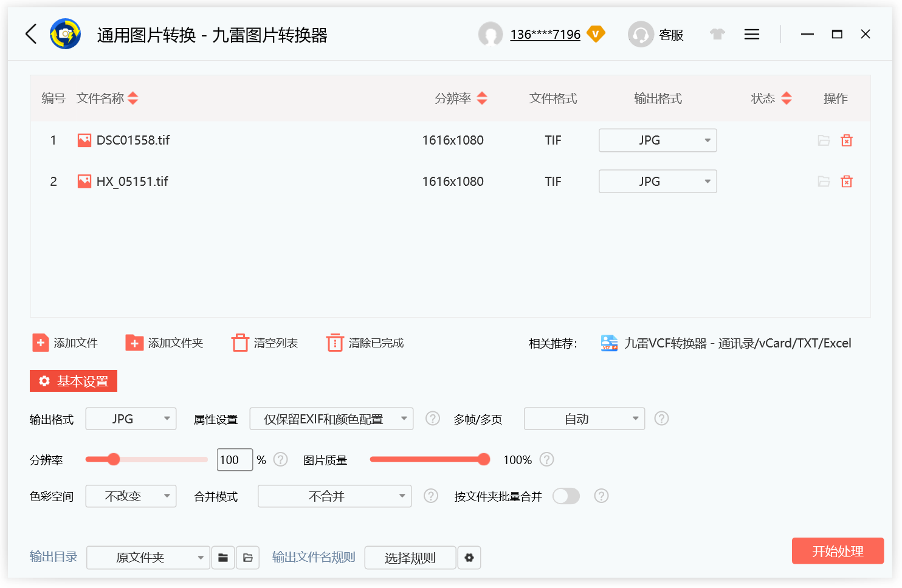902x588 pixels.
Task: Sort by 文件名称 arrows
Action: click(x=133, y=98)
